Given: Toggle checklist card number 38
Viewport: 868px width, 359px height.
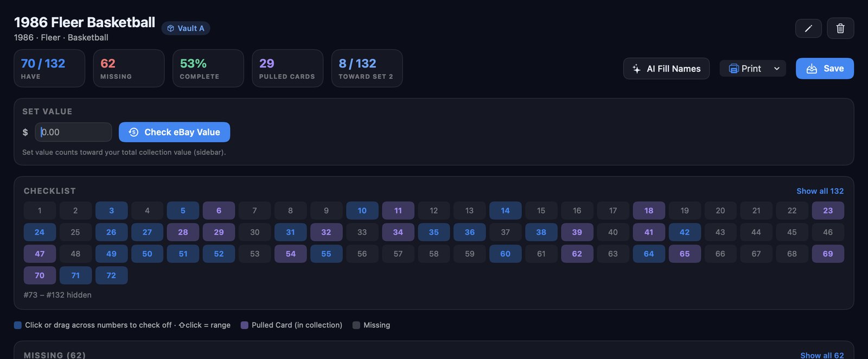Looking at the screenshot, I should (x=541, y=232).
